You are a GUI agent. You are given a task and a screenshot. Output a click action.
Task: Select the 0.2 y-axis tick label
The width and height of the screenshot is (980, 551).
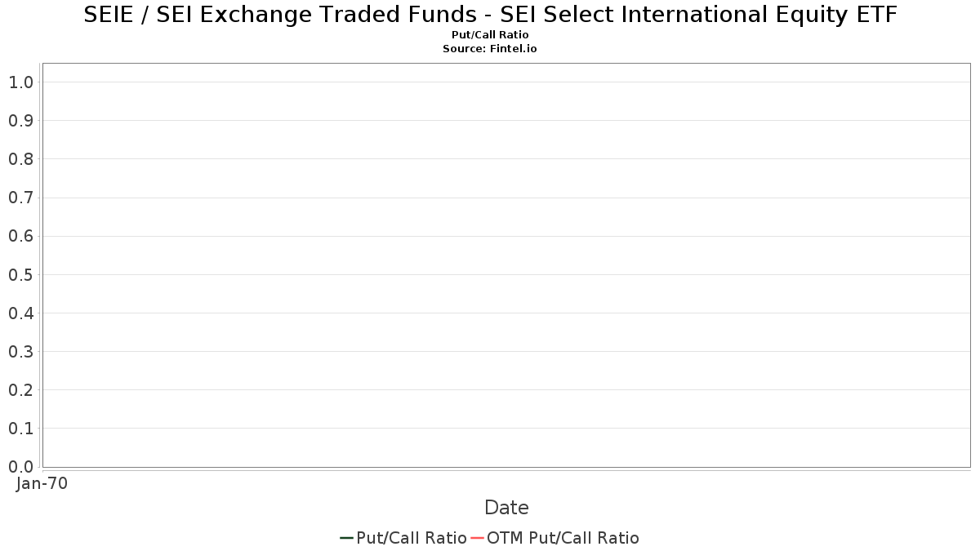(x=20, y=390)
